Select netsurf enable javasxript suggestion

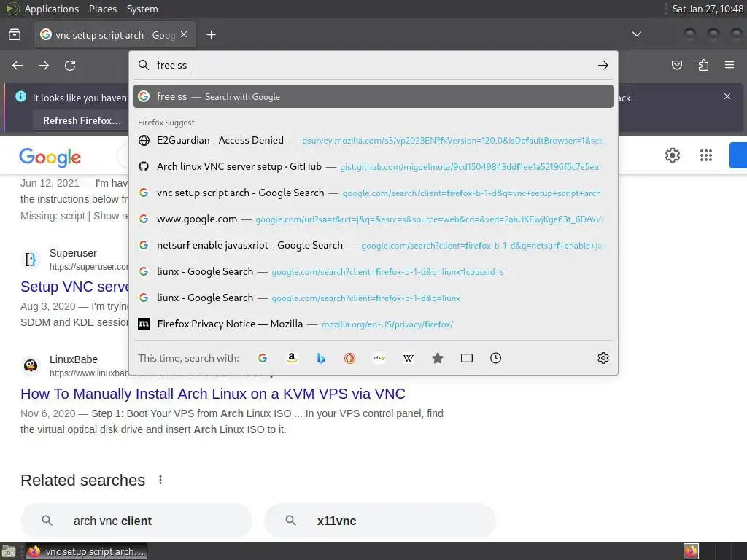tap(373, 245)
